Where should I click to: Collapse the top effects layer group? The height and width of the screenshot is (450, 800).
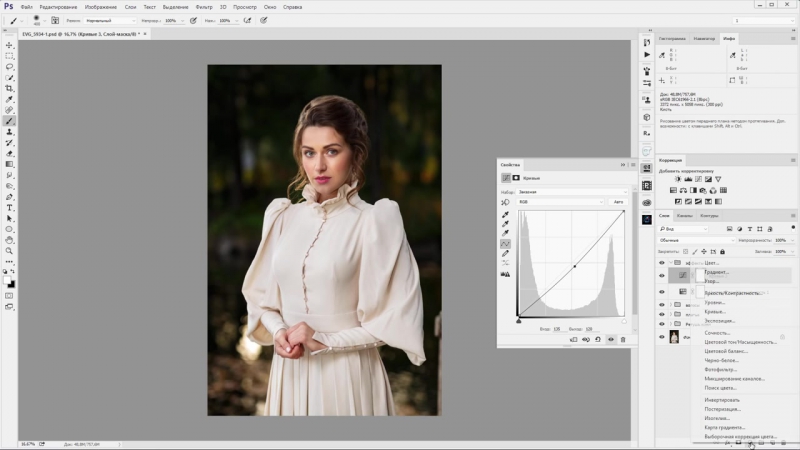pos(670,263)
